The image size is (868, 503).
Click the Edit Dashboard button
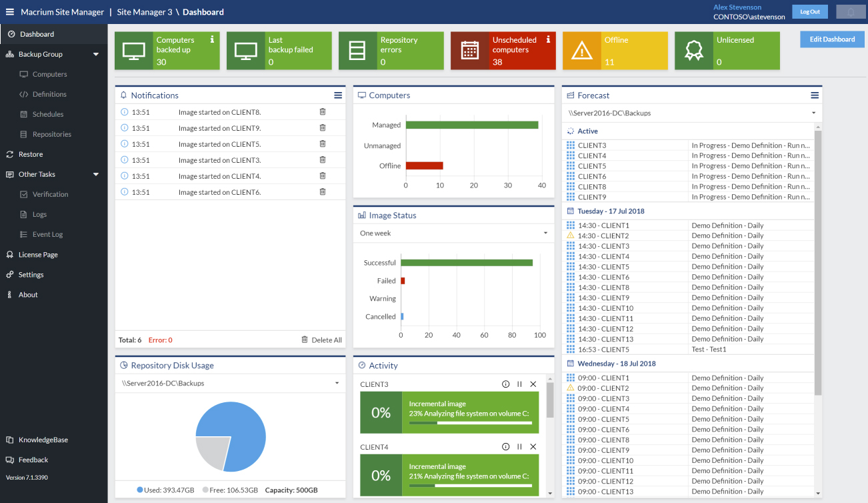point(832,39)
